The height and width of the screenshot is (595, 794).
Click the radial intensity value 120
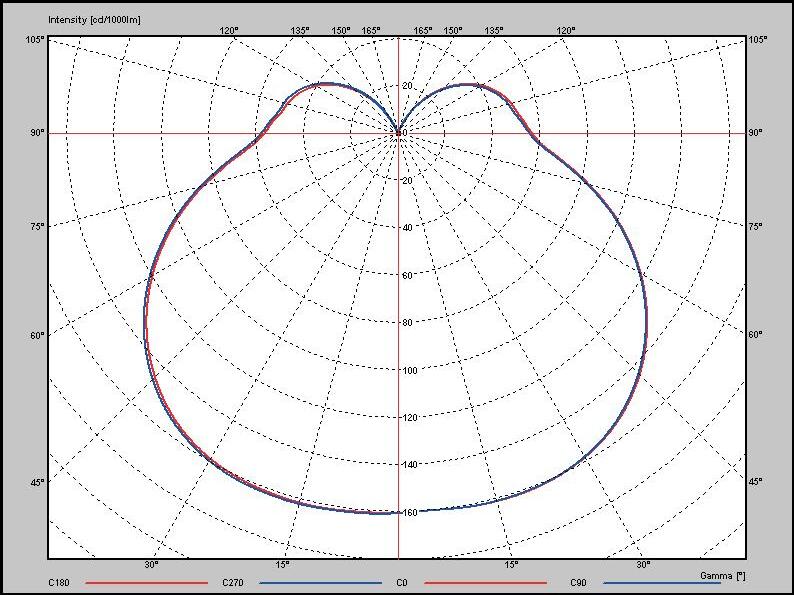409,417
